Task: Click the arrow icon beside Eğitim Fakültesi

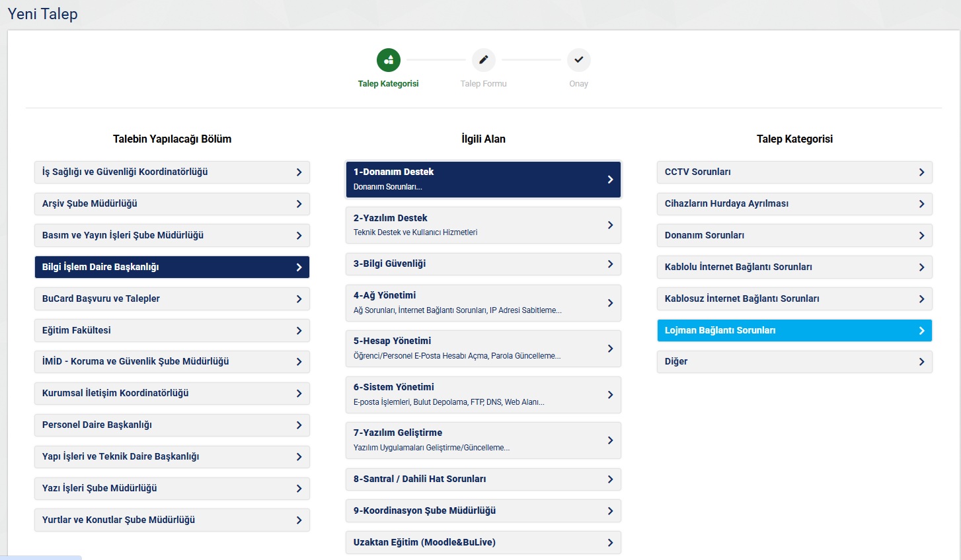Action: (x=299, y=331)
